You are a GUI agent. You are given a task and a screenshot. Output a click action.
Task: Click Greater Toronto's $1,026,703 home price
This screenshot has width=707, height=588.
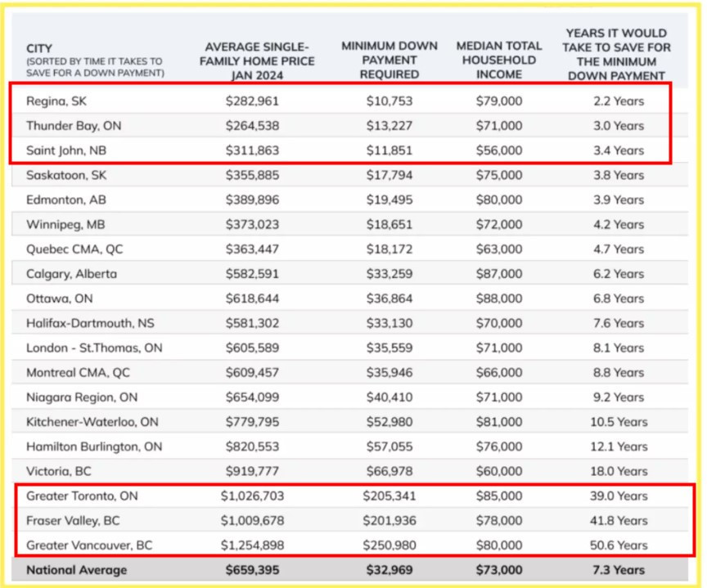click(x=253, y=496)
